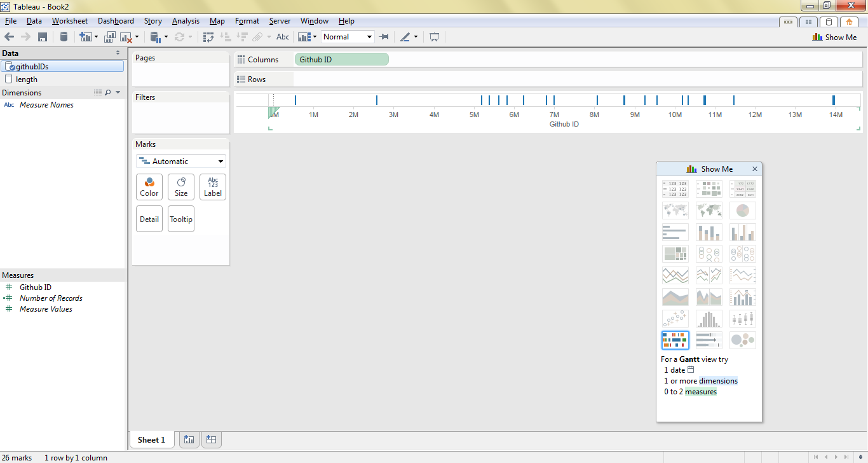The height and width of the screenshot is (463, 868).
Task: Click the Tooltip button in Marks card
Action: tap(181, 219)
